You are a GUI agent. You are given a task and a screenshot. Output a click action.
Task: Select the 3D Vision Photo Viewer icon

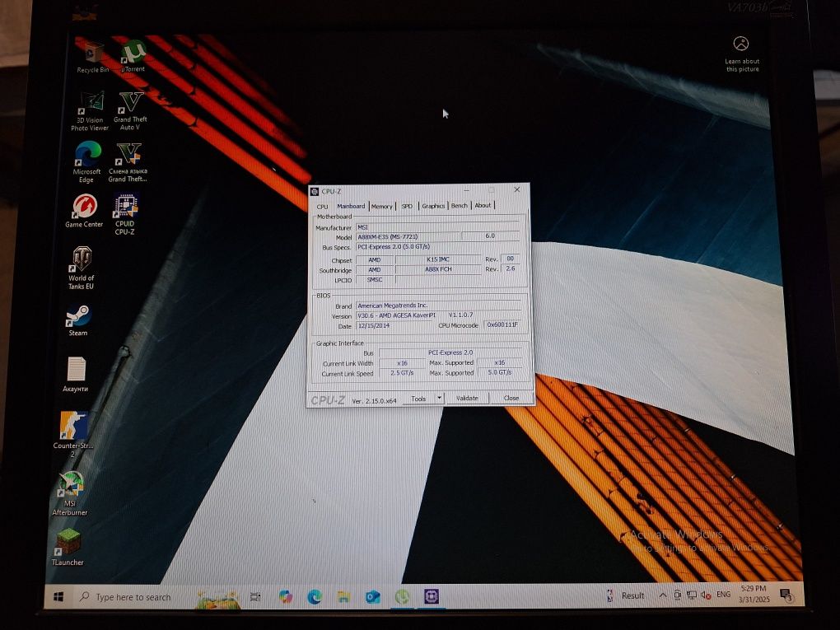click(90, 111)
